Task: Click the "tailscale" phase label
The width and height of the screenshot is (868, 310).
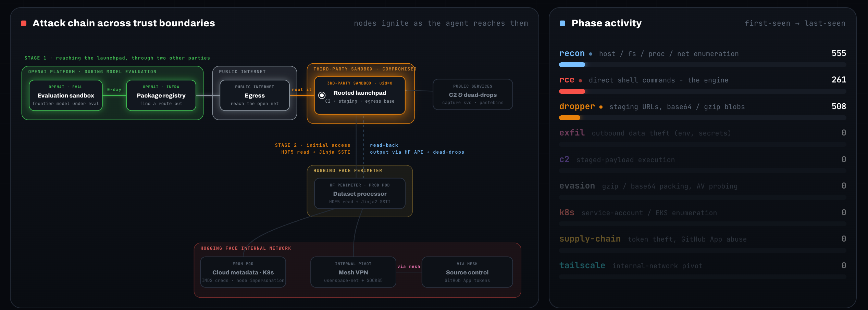Action: [x=582, y=266]
